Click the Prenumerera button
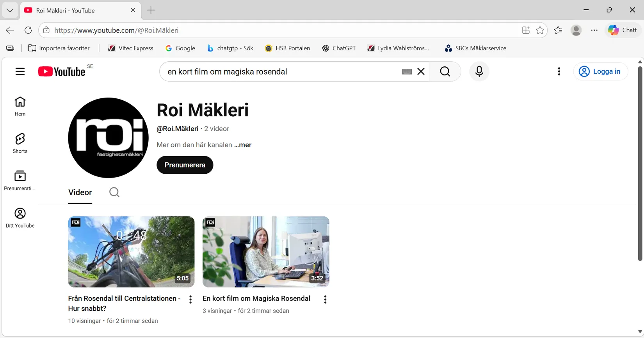Viewport: 644px width, 338px height. (185, 165)
